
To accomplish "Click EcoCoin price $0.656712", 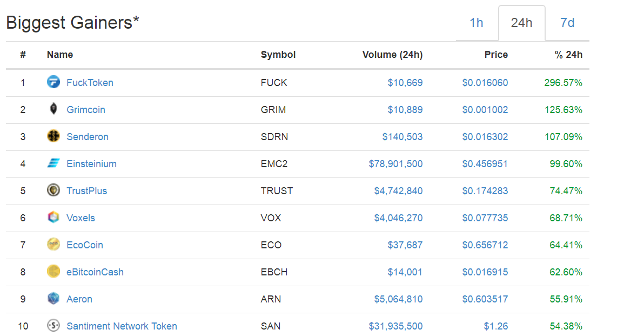I will pyautogui.click(x=485, y=245).
